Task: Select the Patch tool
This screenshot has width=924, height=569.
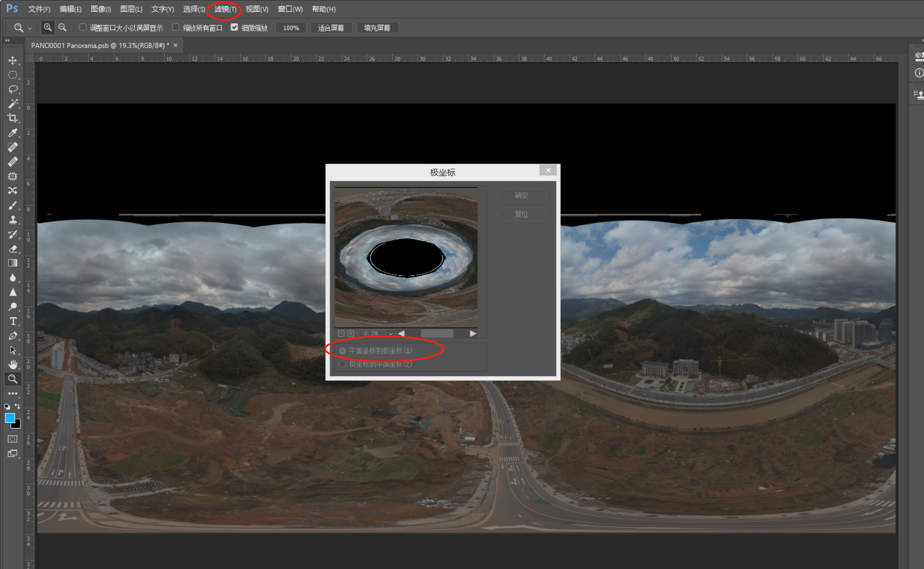Action: [12, 176]
